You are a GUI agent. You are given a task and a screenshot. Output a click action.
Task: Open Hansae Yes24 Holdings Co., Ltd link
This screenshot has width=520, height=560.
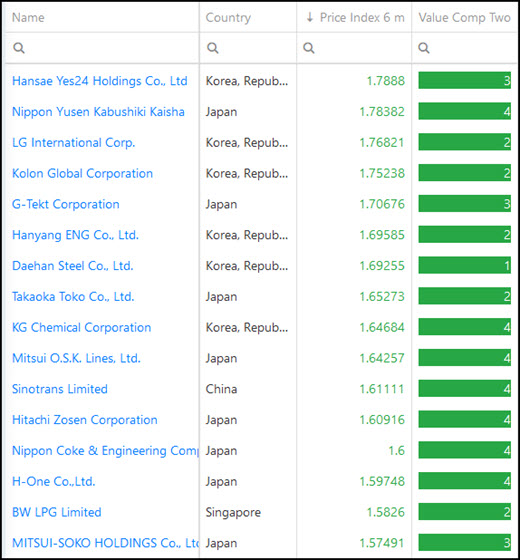(x=100, y=81)
